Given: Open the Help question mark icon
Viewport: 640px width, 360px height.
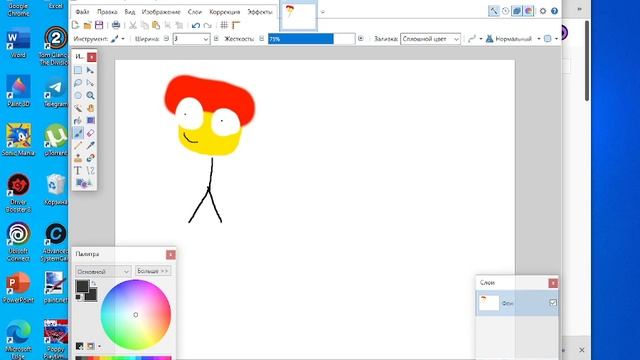Looking at the screenshot, I should (554, 11).
